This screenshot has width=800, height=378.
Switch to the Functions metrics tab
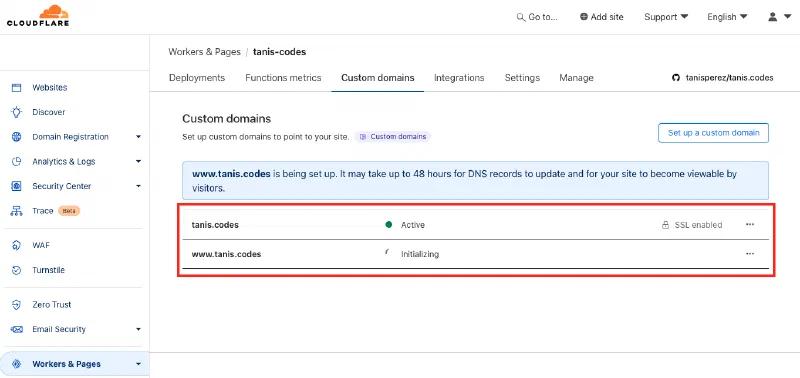point(283,78)
